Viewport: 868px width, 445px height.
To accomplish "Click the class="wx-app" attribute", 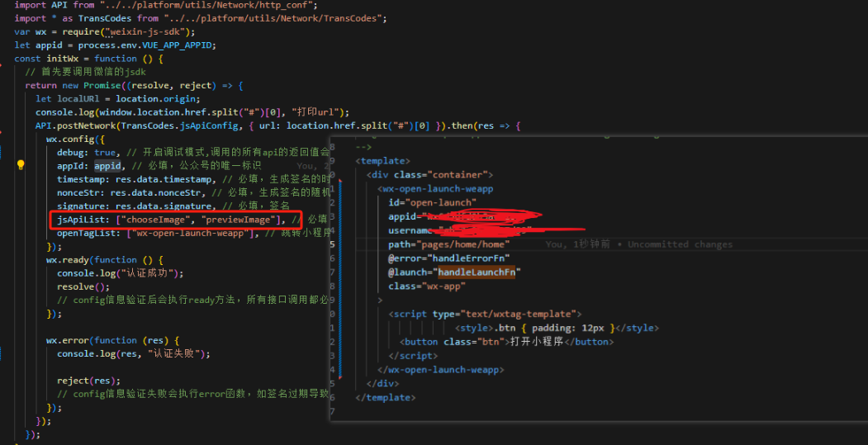I will pos(427,286).
